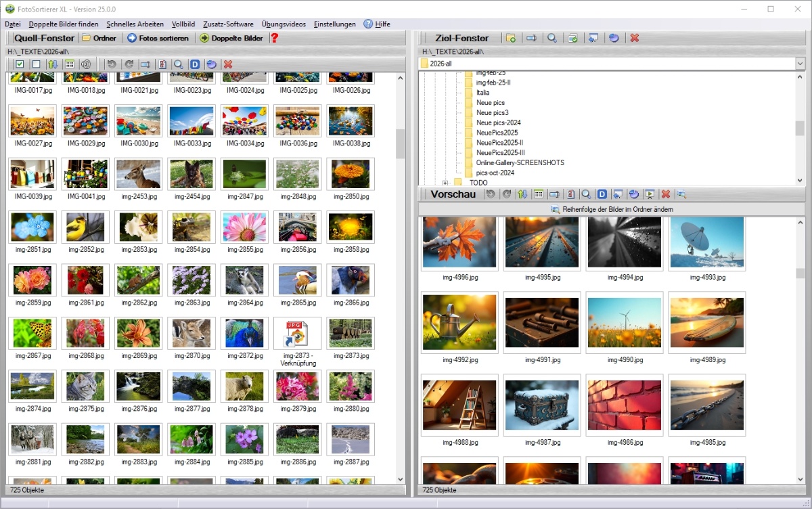Click the Doppelte Bilder button
Viewport: 812px width, 509px height.
point(231,38)
